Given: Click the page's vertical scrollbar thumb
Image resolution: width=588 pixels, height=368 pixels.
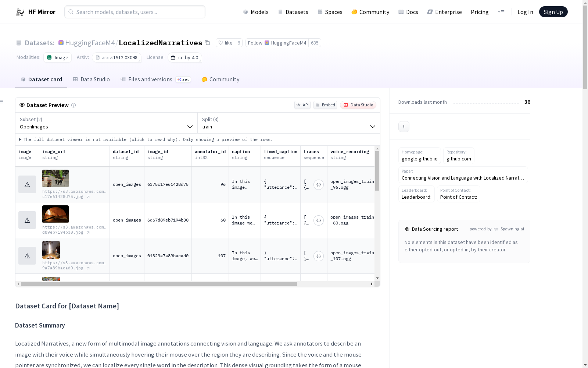Looking at the screenshot, I should tap(585, 47).
